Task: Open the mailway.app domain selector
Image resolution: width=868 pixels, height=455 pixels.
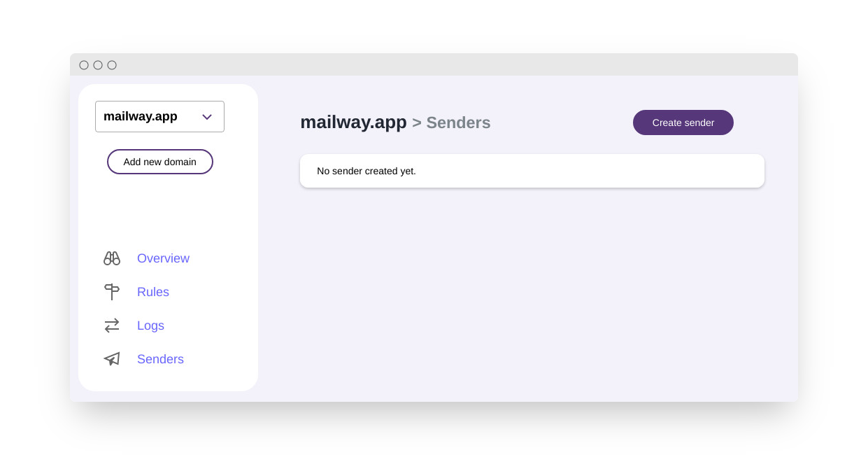Action: 159,116
